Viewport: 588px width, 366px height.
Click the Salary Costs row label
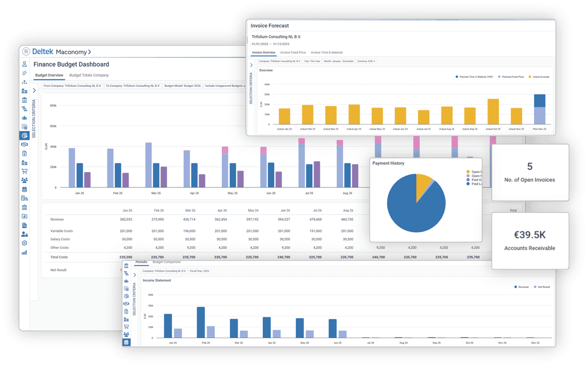60,239
